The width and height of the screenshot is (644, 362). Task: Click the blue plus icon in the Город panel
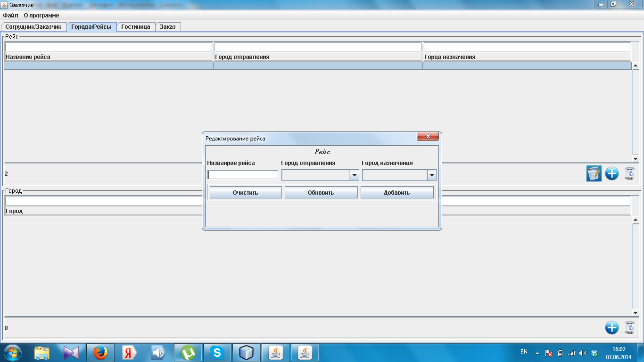point(611,328)
